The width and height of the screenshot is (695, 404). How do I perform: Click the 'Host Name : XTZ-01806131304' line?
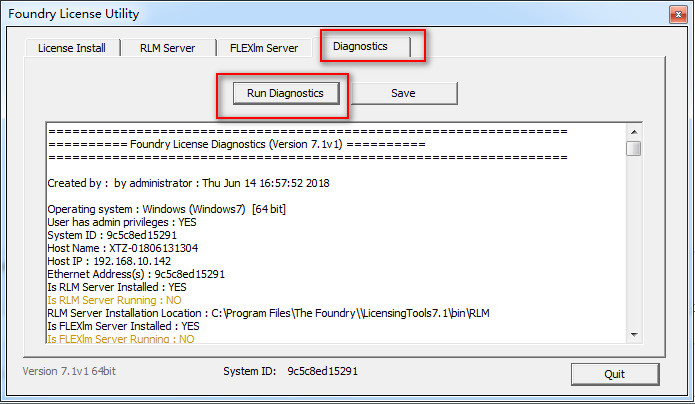pyautogui.click(x=123, y=248)
